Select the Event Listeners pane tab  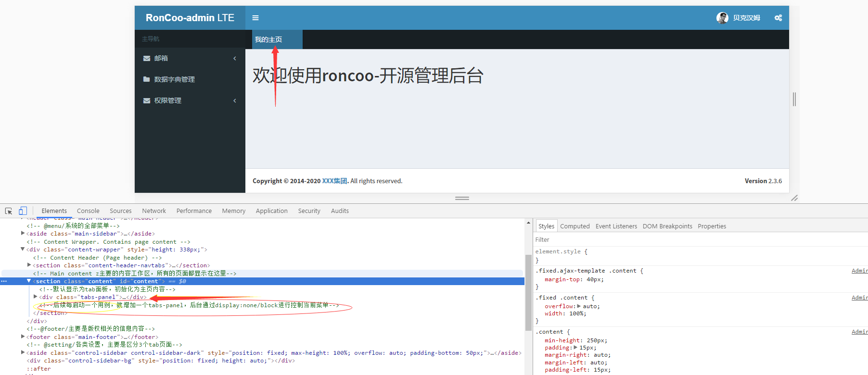coord(616,226)
